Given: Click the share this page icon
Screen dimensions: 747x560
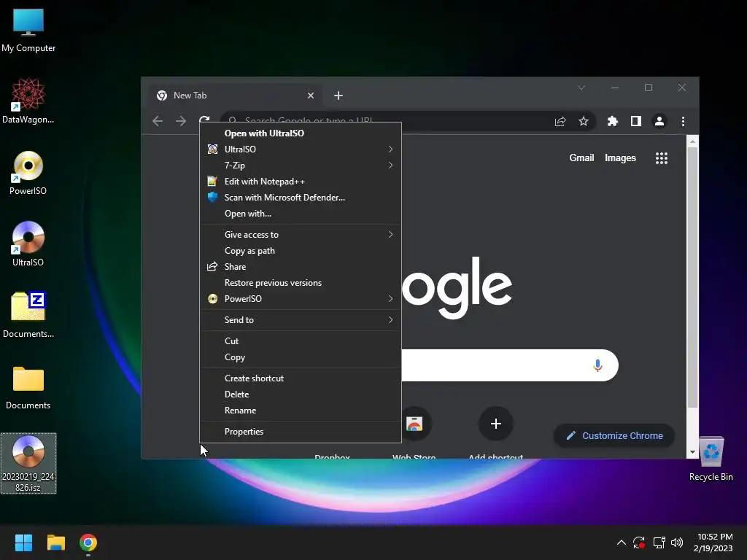Looking at the screenshot, I should pos(560,122).
